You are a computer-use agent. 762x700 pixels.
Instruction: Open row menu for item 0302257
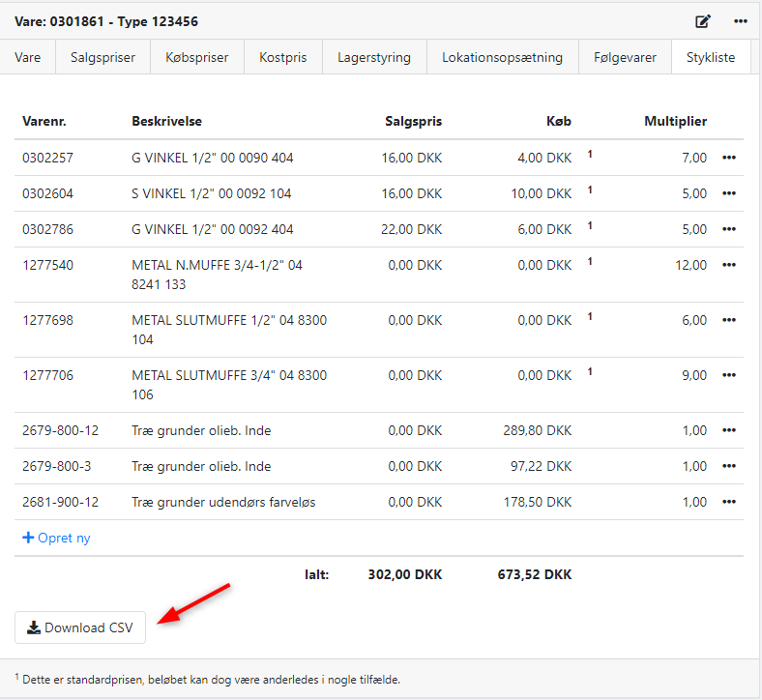729,158
